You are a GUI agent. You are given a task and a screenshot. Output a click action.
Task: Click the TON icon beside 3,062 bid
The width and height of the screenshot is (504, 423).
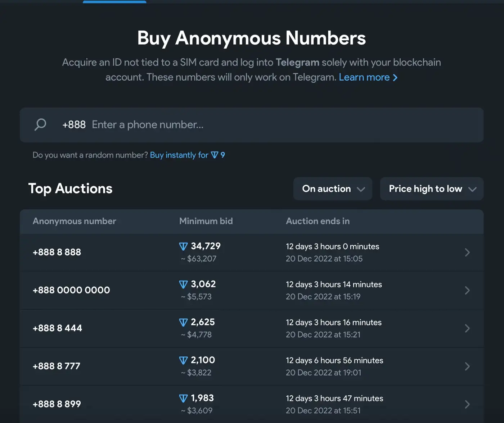(x=183, y=285)
